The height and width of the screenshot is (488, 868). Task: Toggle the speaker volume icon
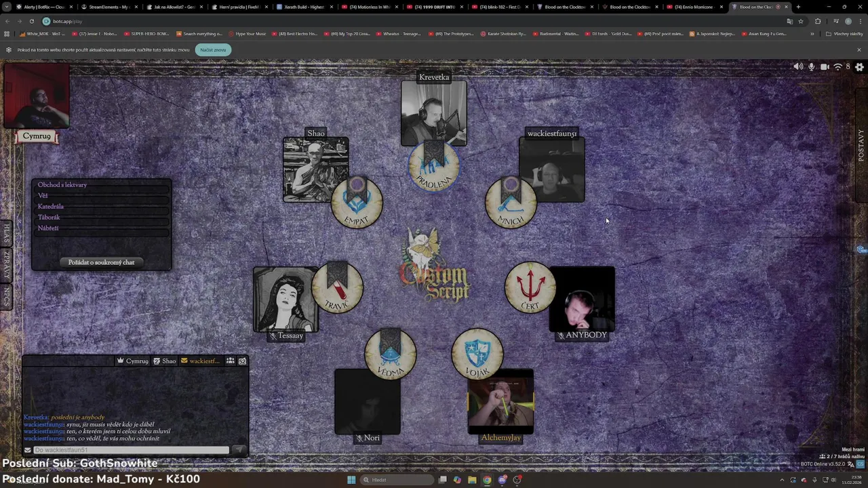pos(798,66)
